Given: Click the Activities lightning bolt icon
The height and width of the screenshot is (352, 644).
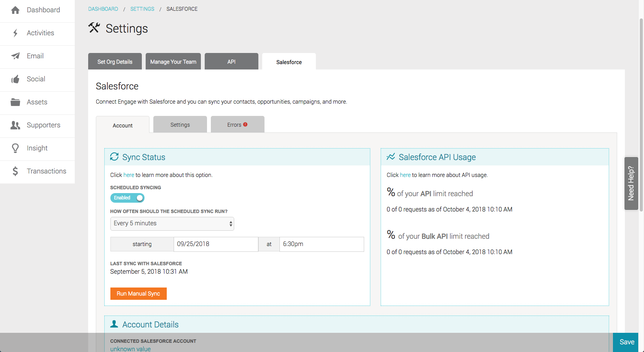Looking at the screenshot, I should click(x=15, y=33).
